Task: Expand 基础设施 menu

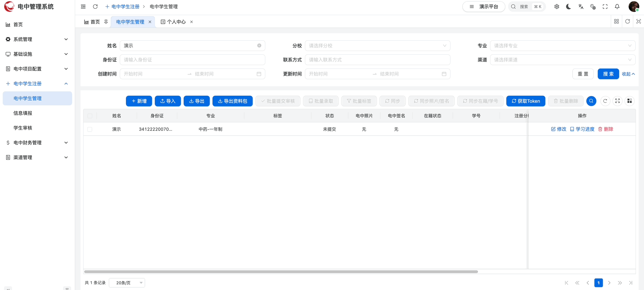Action: pyautogui.click(x=37, y=54)
